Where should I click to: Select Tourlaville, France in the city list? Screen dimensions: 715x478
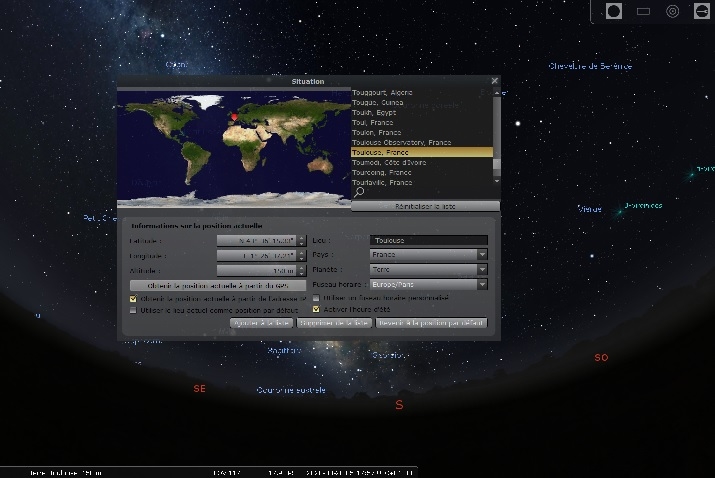point(422,182)
